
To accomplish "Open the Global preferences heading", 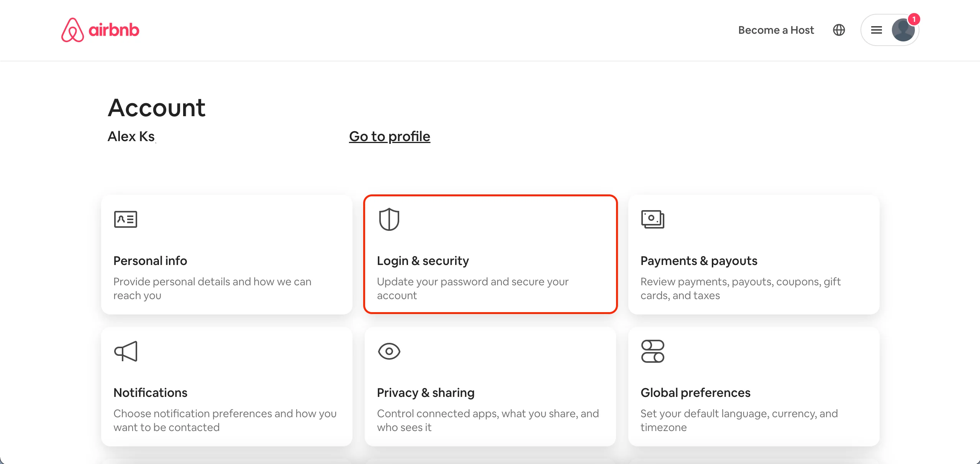I will [x=695, y=393].
